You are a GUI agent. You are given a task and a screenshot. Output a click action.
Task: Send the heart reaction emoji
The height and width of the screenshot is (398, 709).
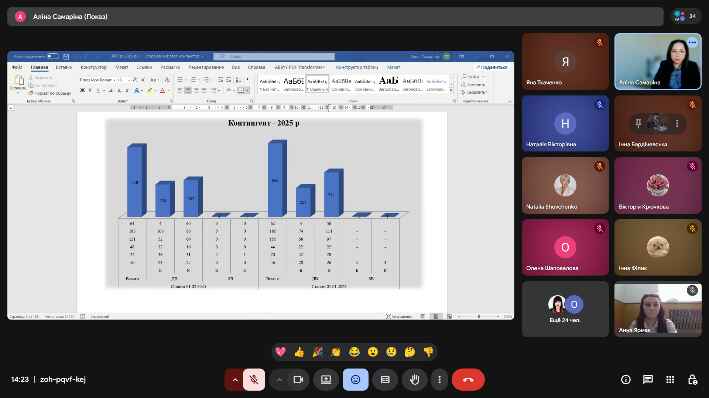click(x=281, y=352)
